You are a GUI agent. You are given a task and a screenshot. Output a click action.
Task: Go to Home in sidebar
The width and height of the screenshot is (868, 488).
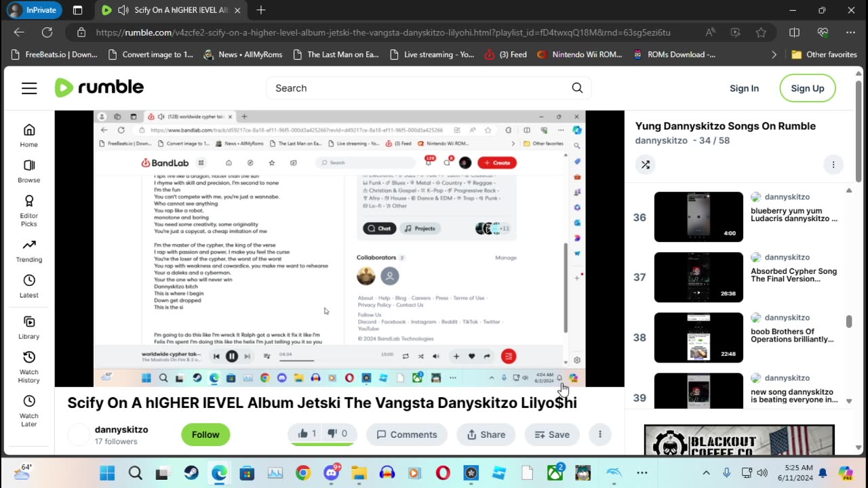[28, 136]
